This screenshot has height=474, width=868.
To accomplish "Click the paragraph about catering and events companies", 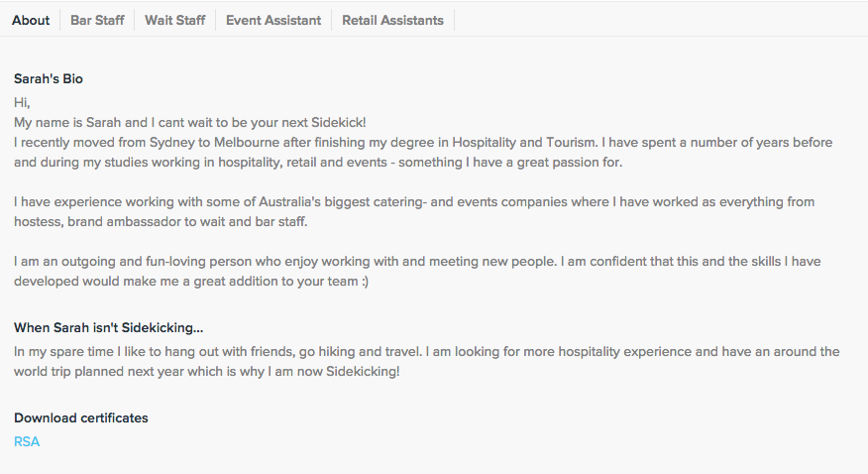I will [x=414, y=202].
